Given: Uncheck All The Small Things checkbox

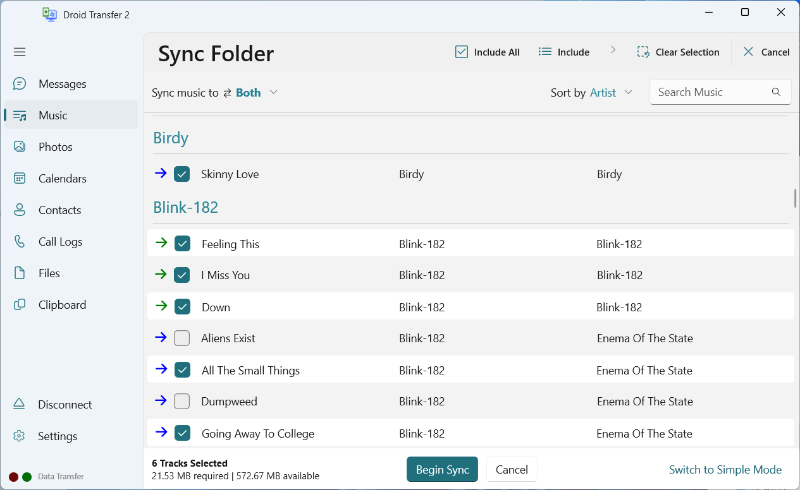Looking at the screenshot, I should (182, 370).
